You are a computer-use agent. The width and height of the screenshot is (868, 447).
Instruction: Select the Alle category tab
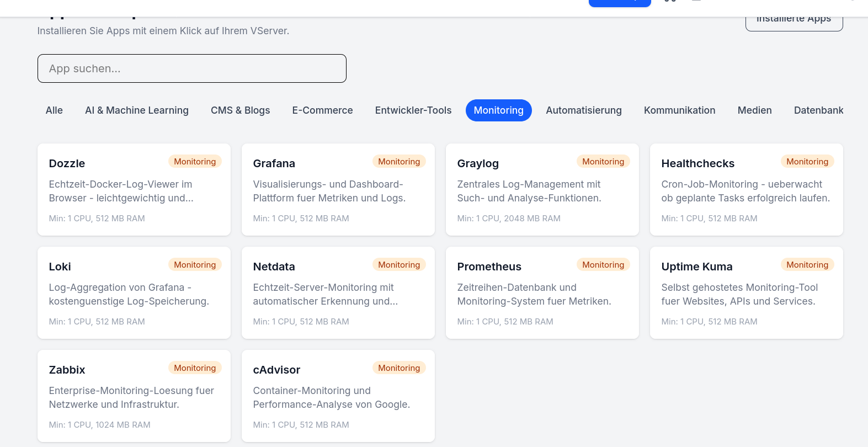(54, 110)
